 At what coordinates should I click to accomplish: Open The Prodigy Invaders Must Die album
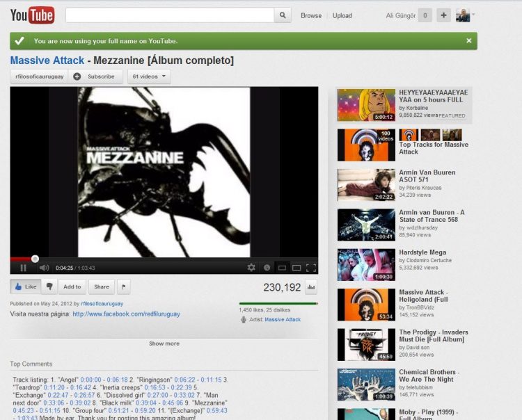click(434, 336)
